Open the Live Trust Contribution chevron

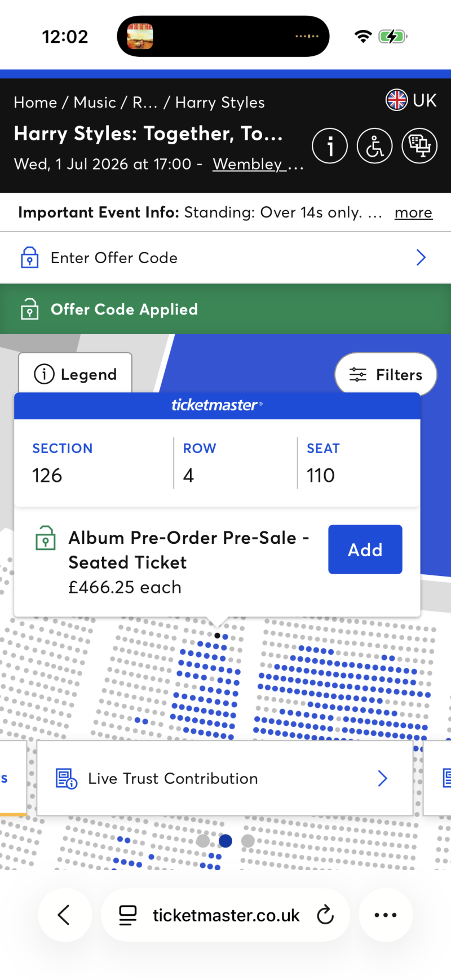point(383,778)
